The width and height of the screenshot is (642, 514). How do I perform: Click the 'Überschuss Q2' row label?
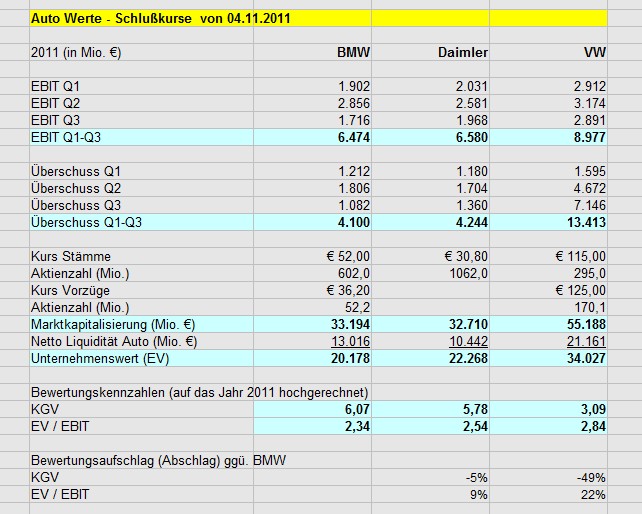(x=76, y=188)
